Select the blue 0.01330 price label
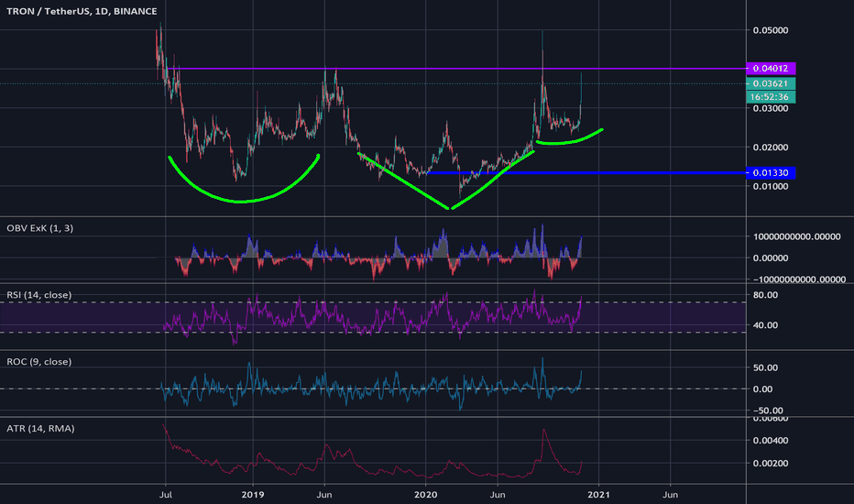 point(770,172)
